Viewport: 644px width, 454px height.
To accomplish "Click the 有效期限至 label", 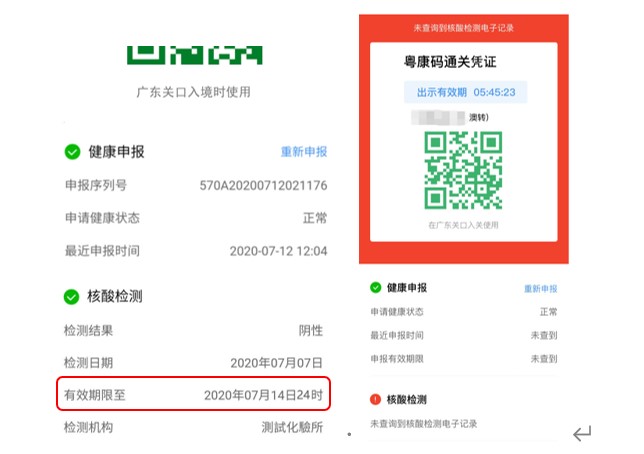I will point(94,395).
